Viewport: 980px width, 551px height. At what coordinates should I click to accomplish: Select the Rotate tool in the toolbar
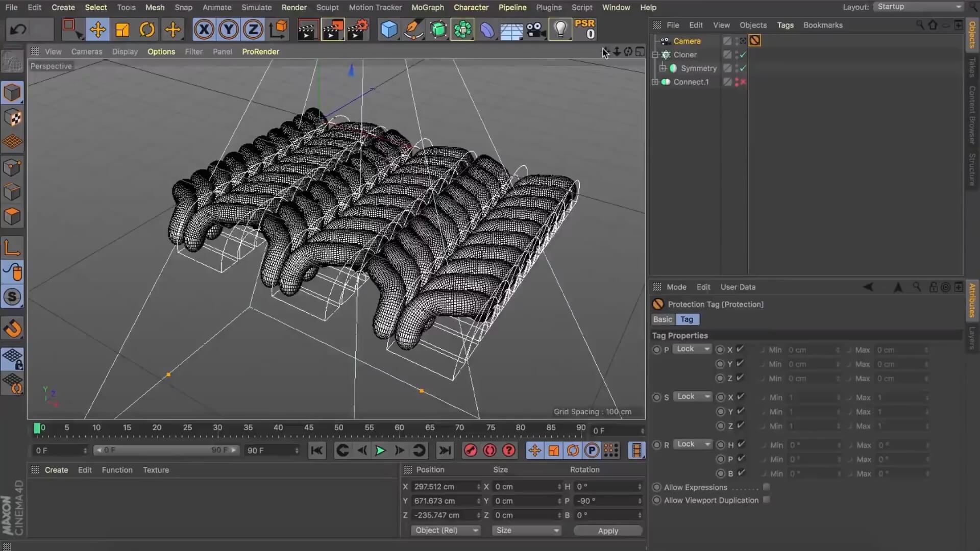[147, 30]
